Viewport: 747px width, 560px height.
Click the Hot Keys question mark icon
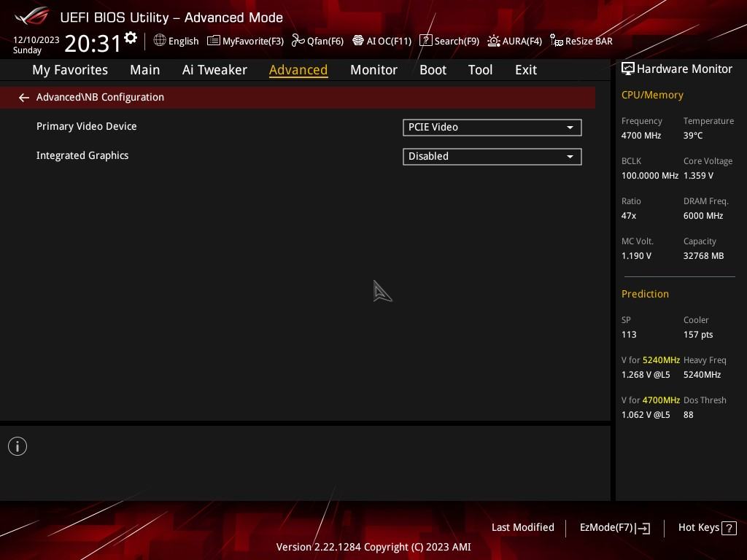click(729, 528)
